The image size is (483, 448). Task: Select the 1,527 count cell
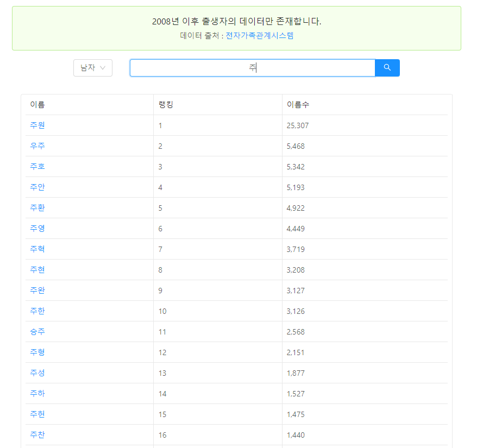[365, 394]
